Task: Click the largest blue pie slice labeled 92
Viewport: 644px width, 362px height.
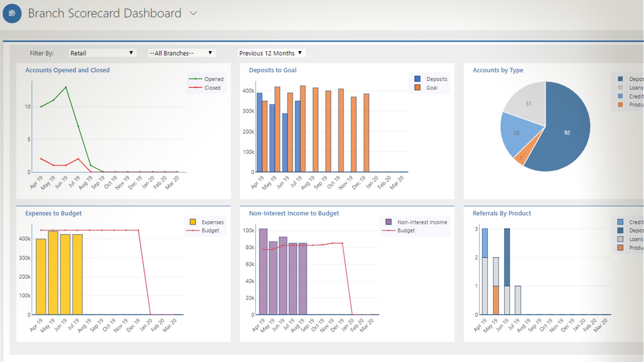Action: point(567,133)
